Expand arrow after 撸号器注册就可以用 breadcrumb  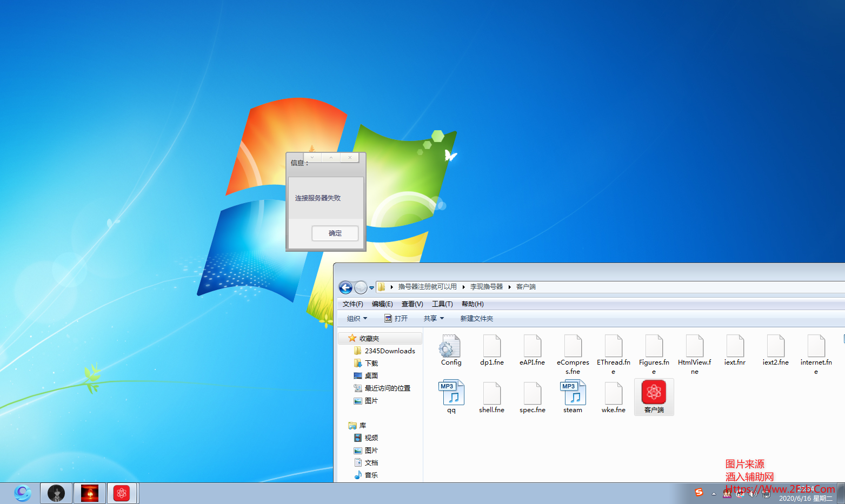point(463,287)
